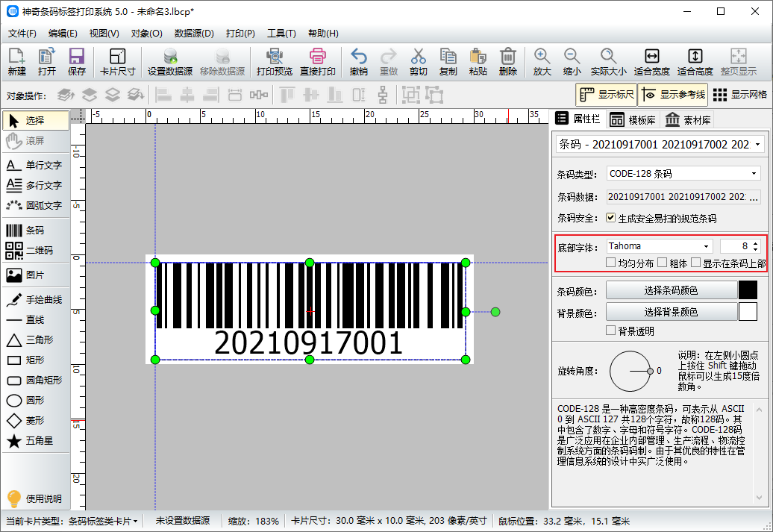Set the view to 实际大小 actual size

click(x=608, y=62)
